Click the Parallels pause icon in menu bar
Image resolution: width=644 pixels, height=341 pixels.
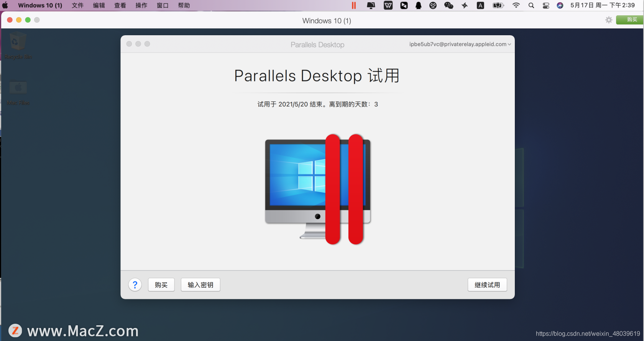[x=354, y=5]
